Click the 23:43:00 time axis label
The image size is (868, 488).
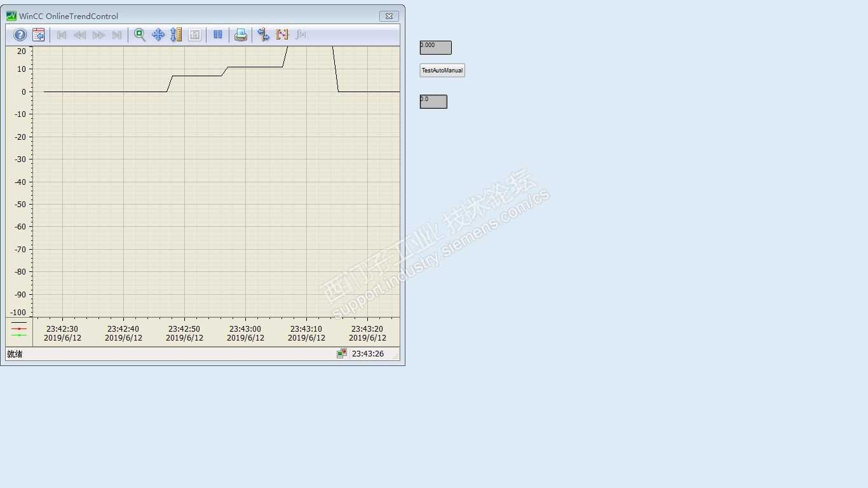[x=245, y=329]
